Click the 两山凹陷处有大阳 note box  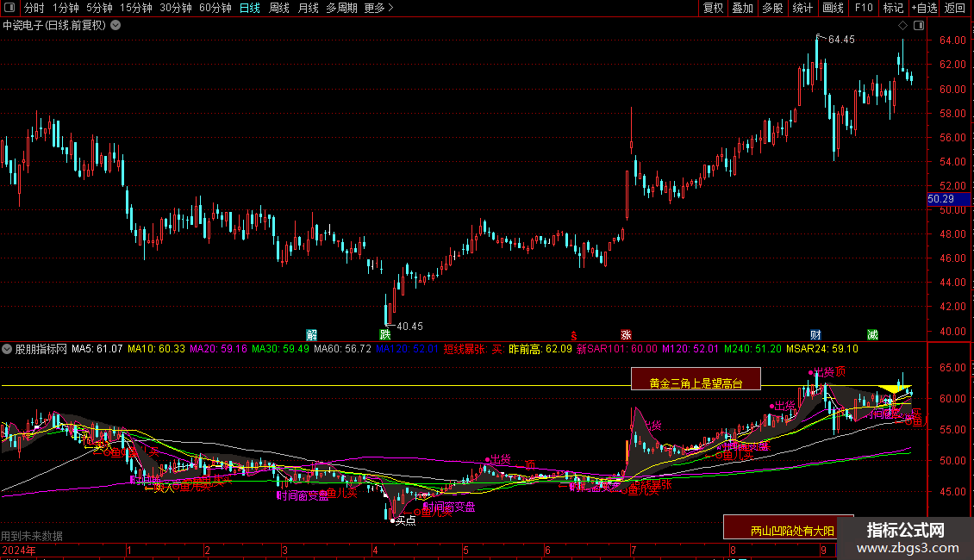coord(789,527)
